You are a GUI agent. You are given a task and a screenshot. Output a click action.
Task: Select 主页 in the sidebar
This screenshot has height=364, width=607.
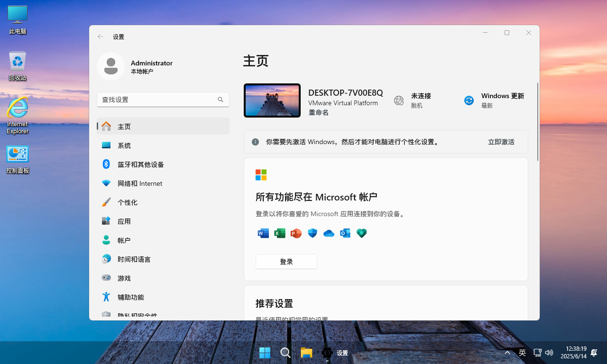point(163,127)
